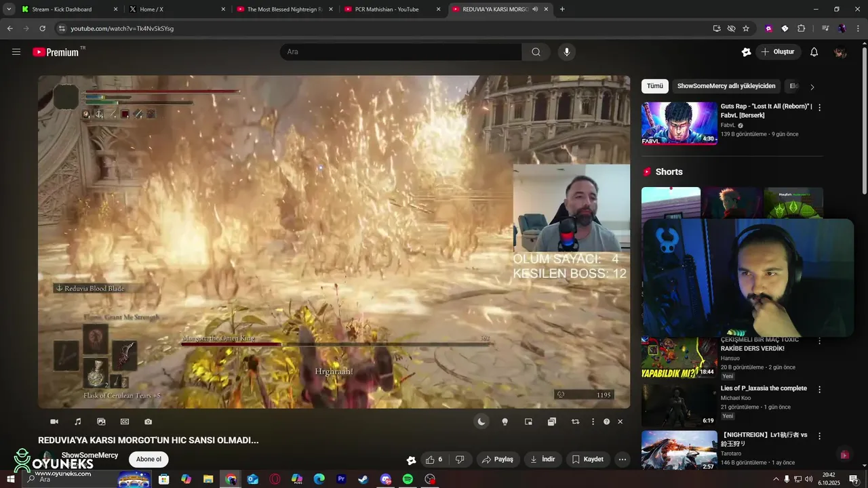Show next filter chips with arrow
This screenshot has width=868, height=488.
[812, 87]
